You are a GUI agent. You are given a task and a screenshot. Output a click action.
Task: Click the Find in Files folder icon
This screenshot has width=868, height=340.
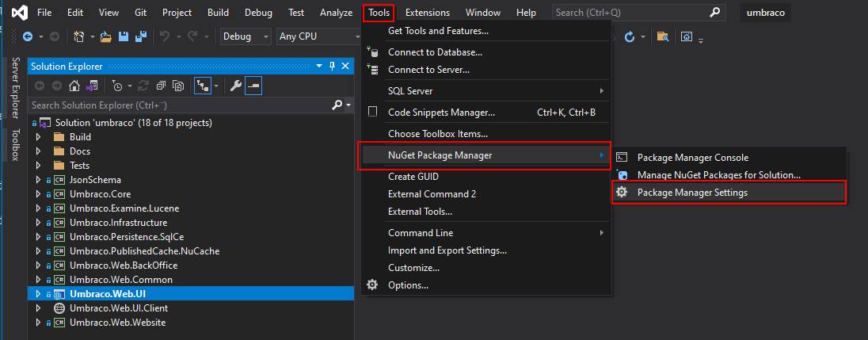tap(663, 36)
